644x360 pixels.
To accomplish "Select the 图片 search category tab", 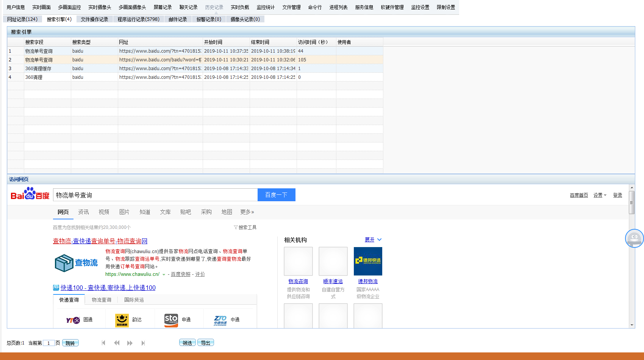I will 124,212.
